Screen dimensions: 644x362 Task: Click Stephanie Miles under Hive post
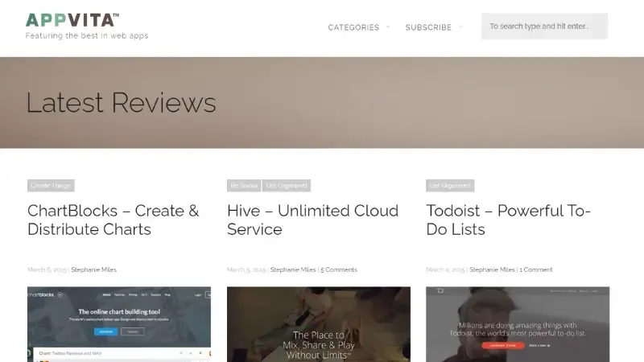(293, 269)
